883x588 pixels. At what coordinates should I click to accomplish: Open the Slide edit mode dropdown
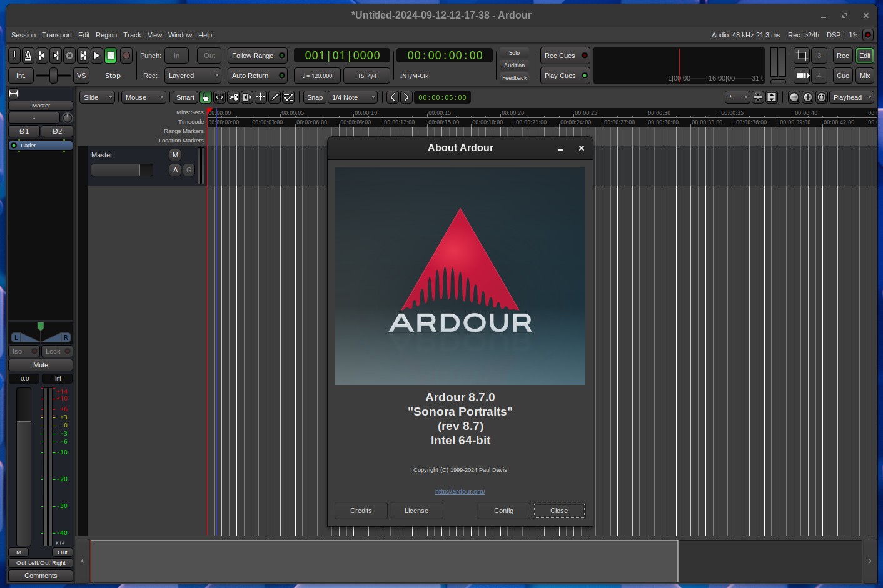tap(97, 97)
